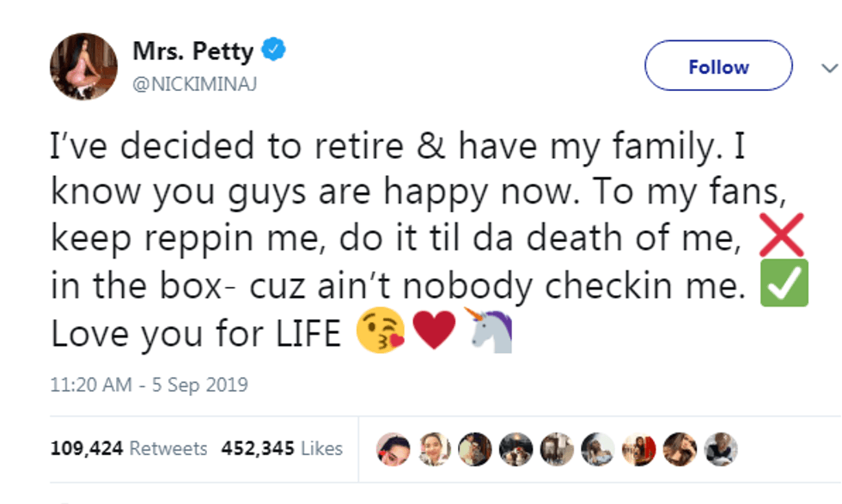The height and width of the screenshot is (504, 842).
Task: Click the blue verified badge icon
Action: tap(273, 51)
